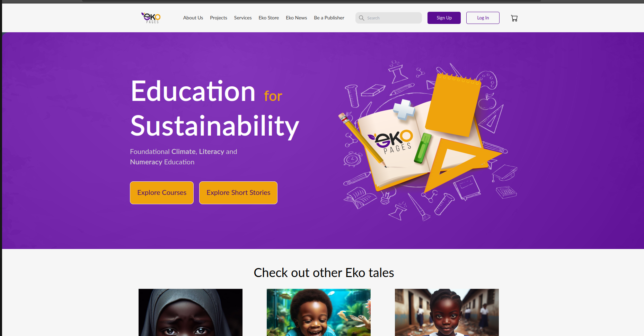Open Explore Short Stories
Viewport: 644px width, 336px height.
click(x=238, y=193)
